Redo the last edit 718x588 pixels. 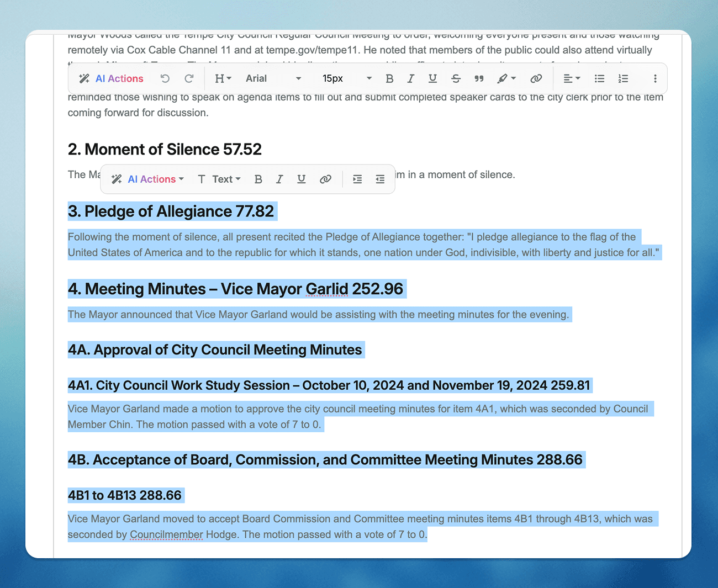pos(189,78)
